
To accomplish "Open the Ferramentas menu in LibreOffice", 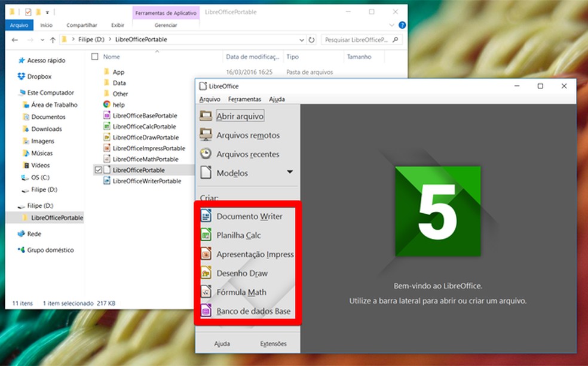I will (244, 99).
